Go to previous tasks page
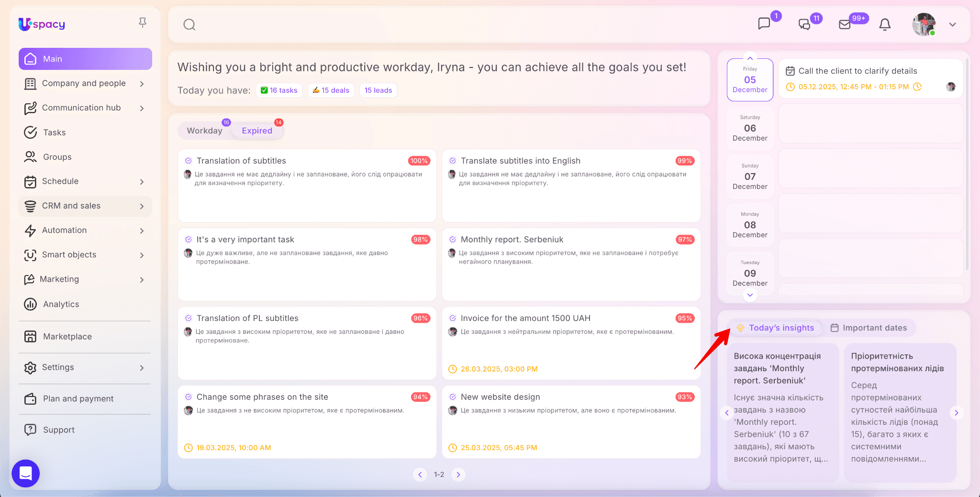 click(x=420, y=475)
